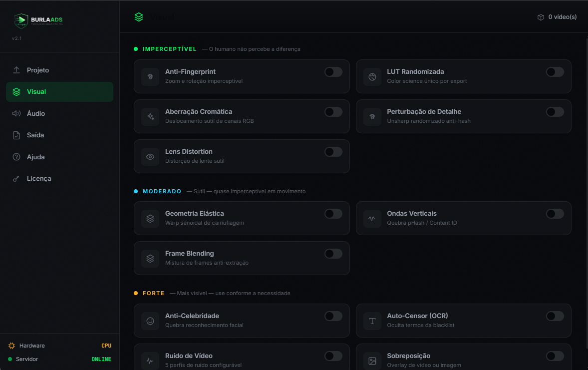Click the Frame Blending layers icon
This screenshot has height=370, width=588.
pos(150,259)
